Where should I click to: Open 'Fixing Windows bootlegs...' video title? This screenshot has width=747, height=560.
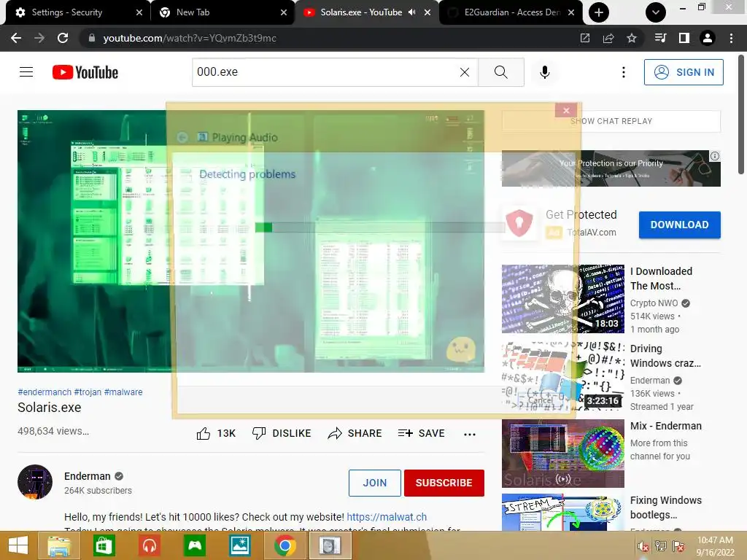[x=665, y=507]
